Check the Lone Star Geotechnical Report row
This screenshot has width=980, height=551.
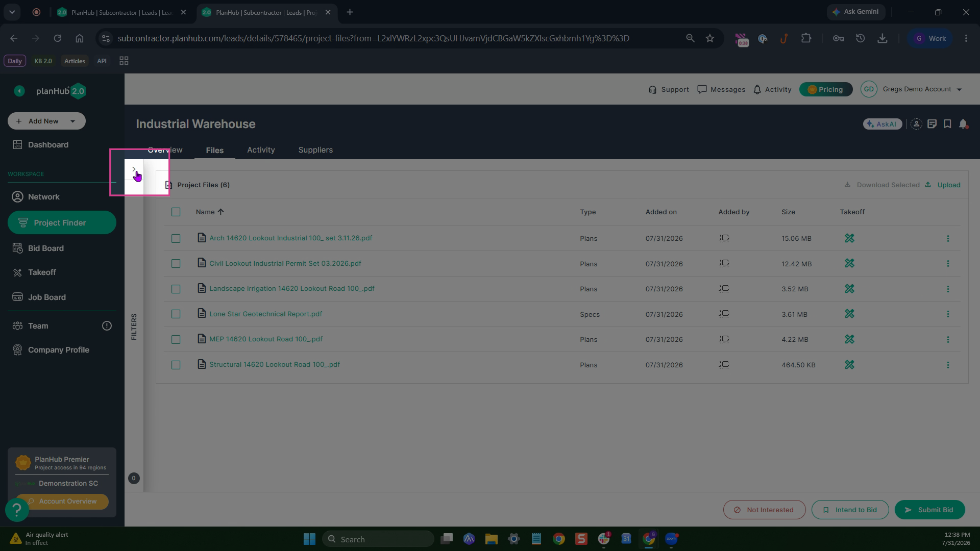point(176,314)
